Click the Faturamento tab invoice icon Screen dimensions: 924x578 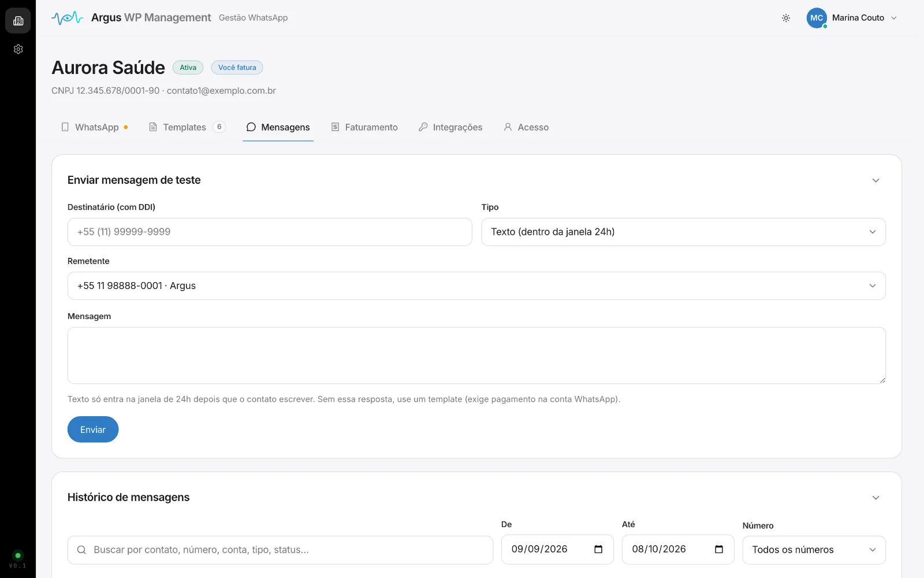click(x=335, y=127)
